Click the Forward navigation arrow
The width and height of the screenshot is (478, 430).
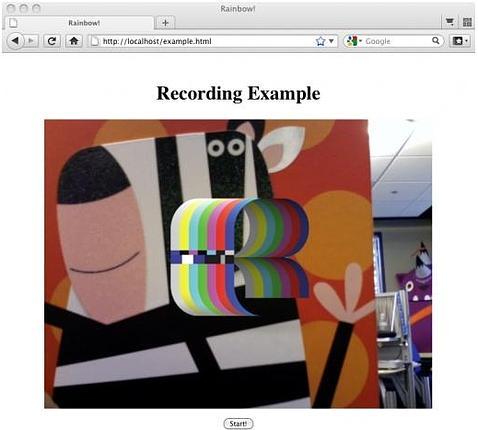(32, 41)
